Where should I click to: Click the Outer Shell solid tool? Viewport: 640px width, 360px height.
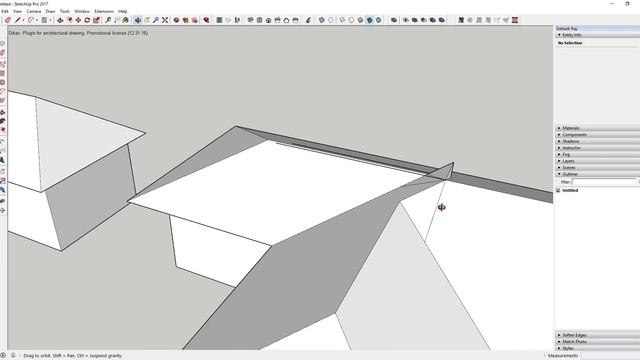coord(394,20)
